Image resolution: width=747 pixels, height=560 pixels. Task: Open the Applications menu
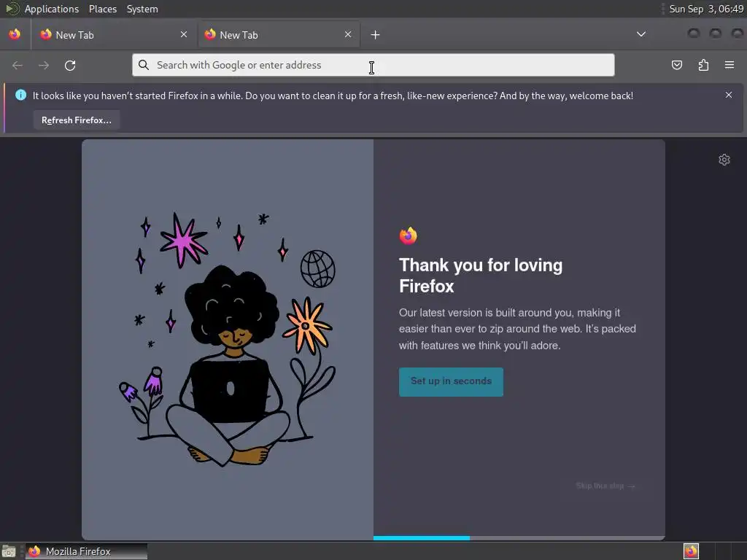tap(52, 9)
